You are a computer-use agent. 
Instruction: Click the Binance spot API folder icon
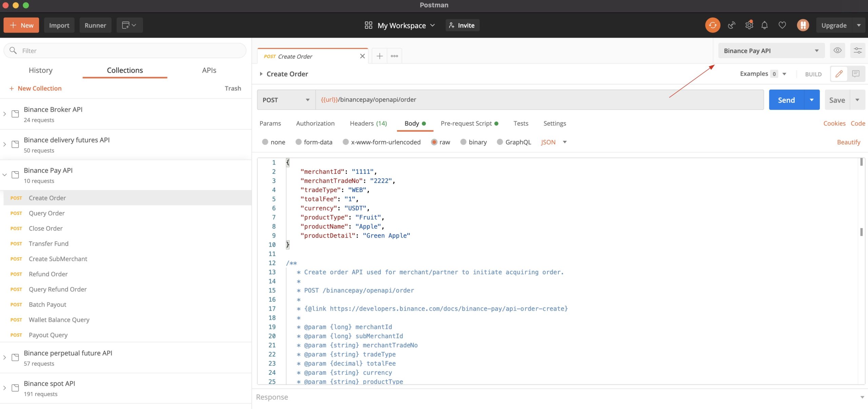(x=15, y=388)
